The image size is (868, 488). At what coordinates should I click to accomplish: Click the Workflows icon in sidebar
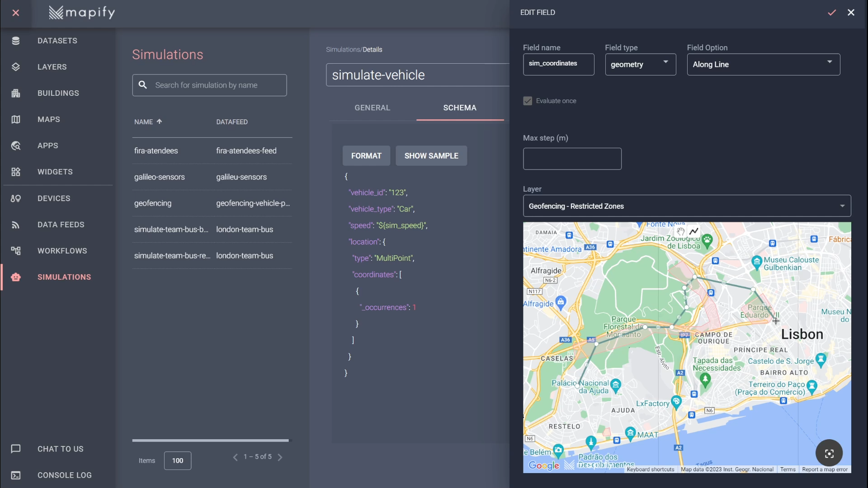(x=16, y=251)
